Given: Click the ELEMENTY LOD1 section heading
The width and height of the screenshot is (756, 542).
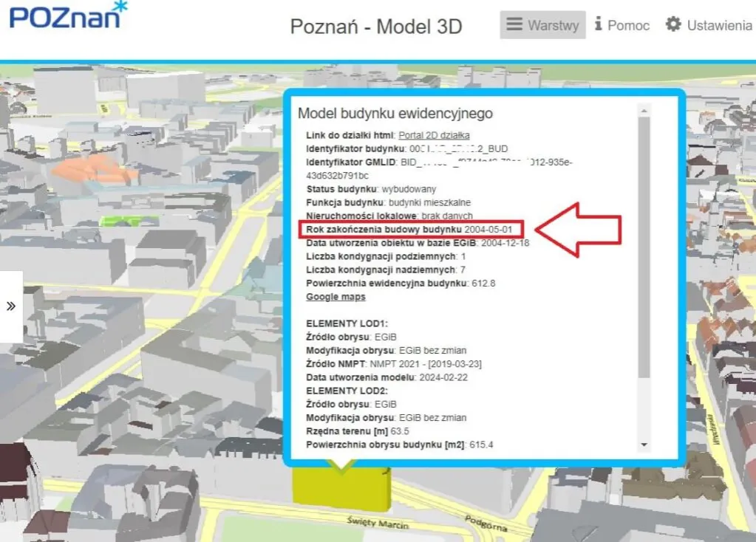Looking at the screenshot, I should pyautogui.click(x=347, y=323).
